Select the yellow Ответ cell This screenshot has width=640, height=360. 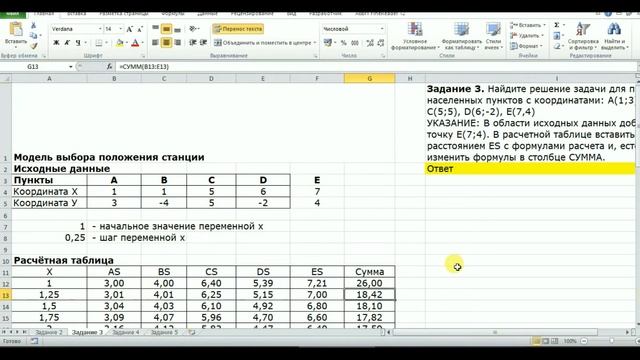(530, 169)
